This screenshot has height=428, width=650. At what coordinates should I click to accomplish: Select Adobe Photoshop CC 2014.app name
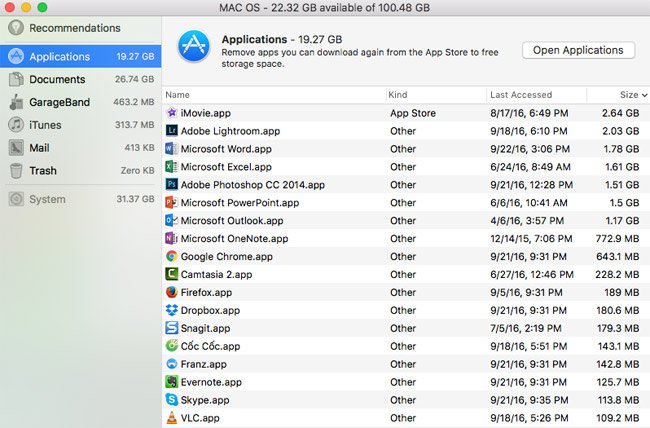(x=253, y=185)
